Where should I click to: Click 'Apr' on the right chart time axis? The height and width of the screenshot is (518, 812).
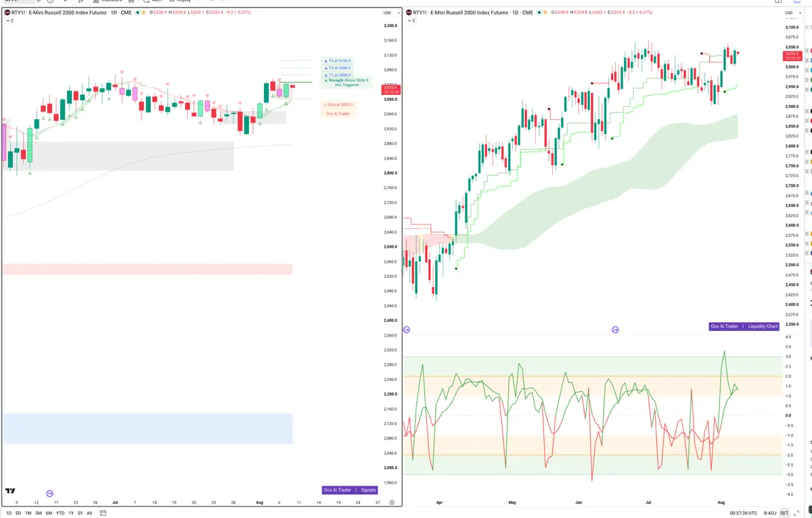click(440, 502)
